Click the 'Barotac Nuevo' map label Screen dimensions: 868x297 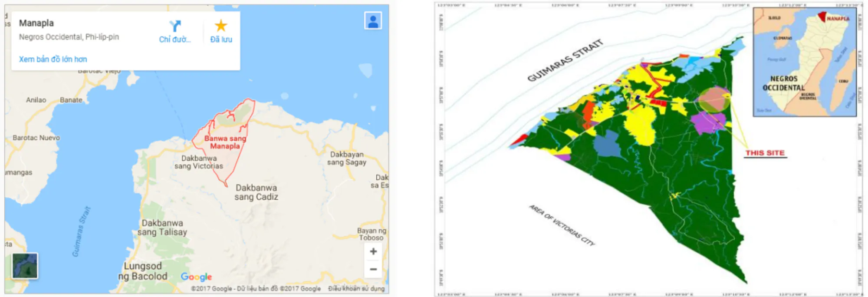click(36, 138)
